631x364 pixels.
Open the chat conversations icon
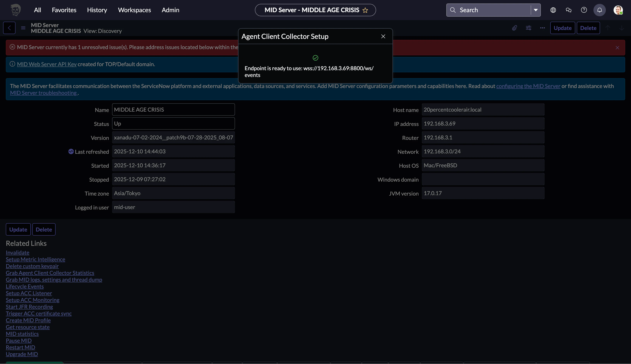568,10
